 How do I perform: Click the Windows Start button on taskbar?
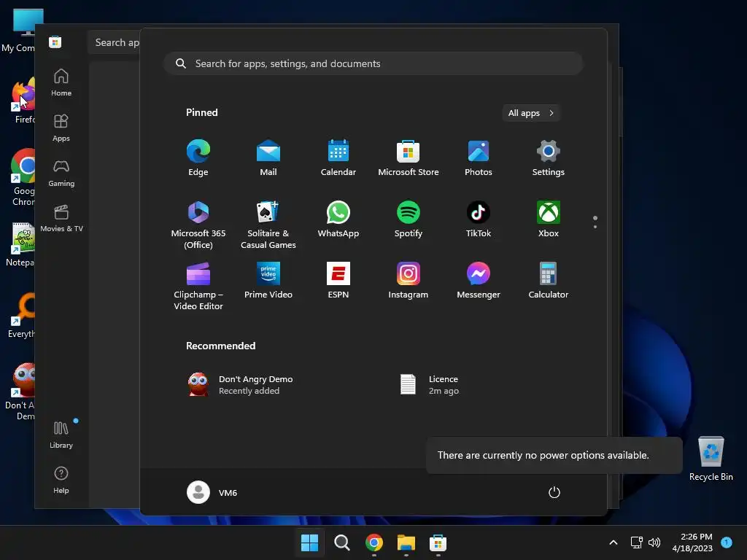click(309, 542)
